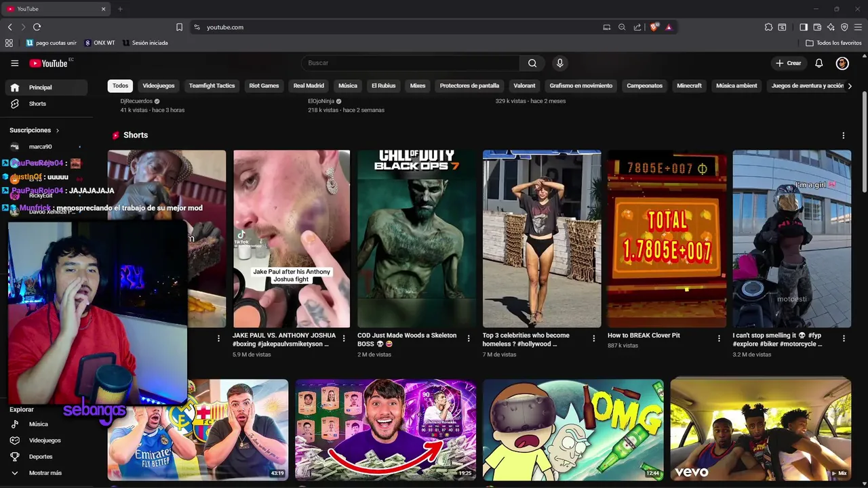
Task: Select the 'El Rubius' chip
Action: 383,86
